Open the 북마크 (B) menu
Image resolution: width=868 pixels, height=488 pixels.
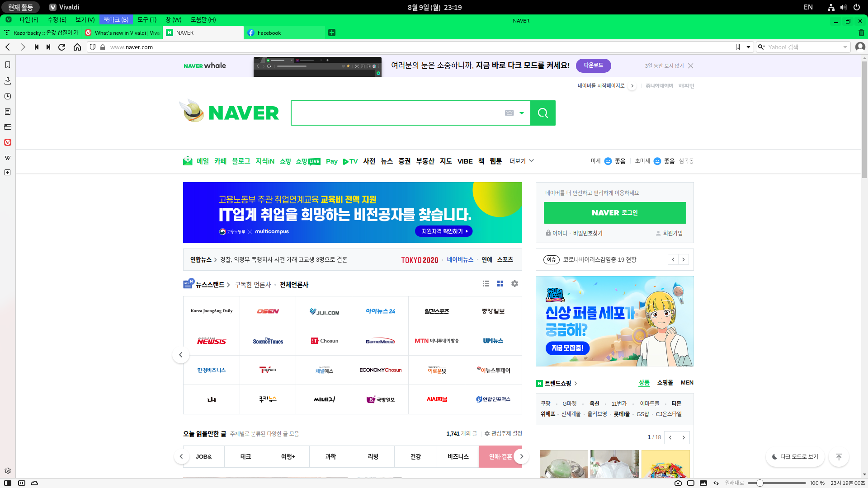116,19
